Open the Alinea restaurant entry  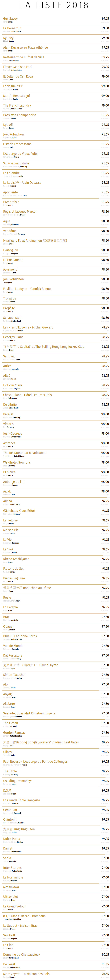pyautogui.click(x=8, y=501)
